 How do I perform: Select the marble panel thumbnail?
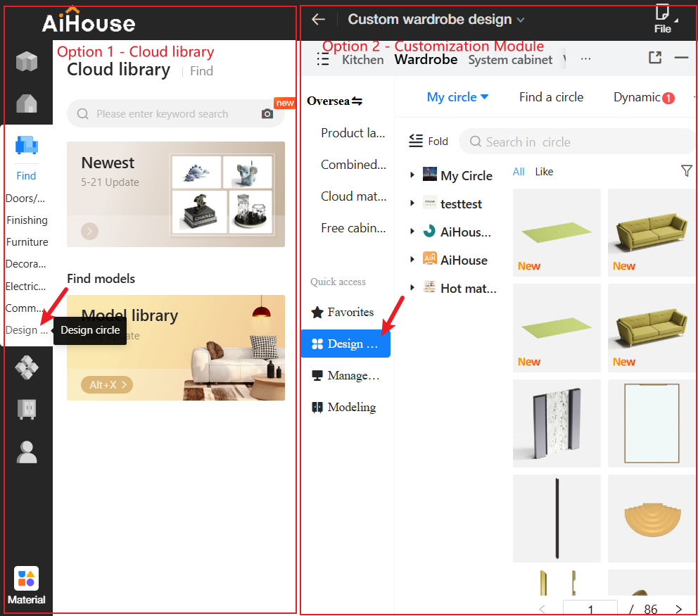(x=557, y=423)
